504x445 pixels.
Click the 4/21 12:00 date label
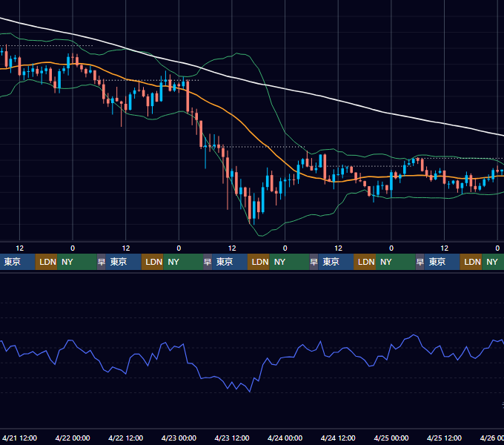point(19,438)
